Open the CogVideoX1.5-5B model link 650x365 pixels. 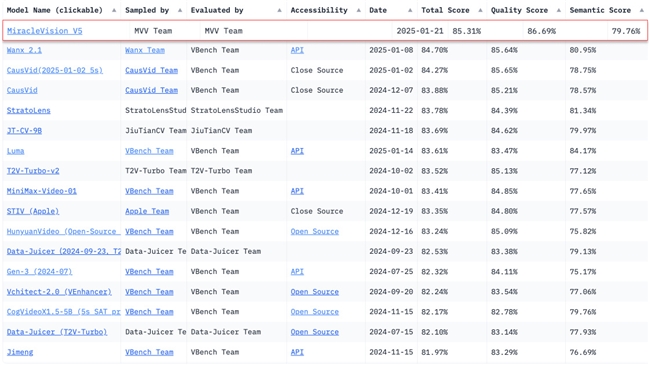[x=63, y=312]
